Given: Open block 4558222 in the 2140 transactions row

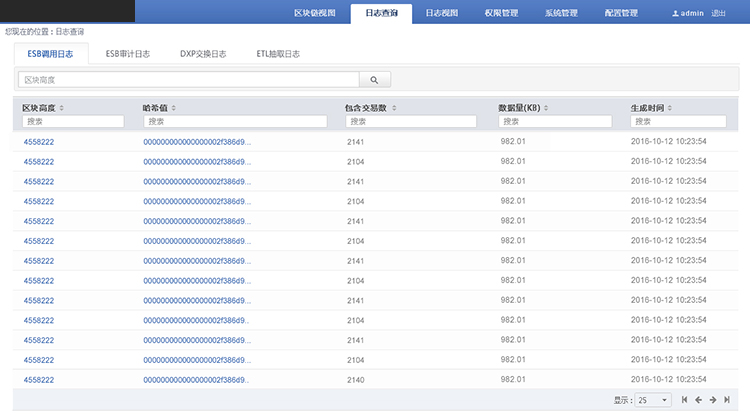Looking at the screenshot, I should point(39,380).
